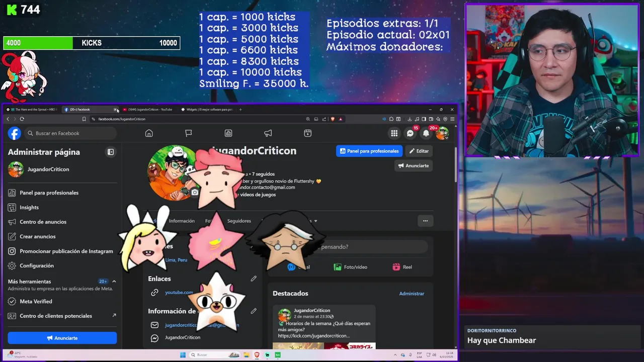Switch to the Información profile tab
Screen dimensions: 644x362
tap(182, 221)
